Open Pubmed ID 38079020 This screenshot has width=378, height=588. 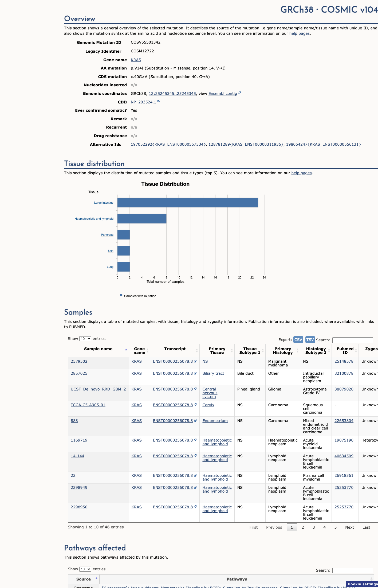click(x=344, y=389)
